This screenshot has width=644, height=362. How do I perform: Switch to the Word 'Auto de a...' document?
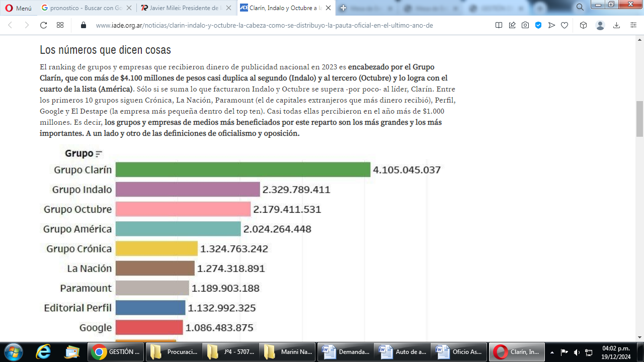pos(403,352)
